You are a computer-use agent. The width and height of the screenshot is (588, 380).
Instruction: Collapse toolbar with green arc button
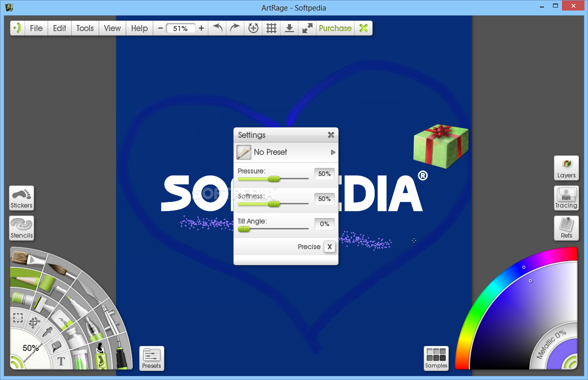pos(17,28)
